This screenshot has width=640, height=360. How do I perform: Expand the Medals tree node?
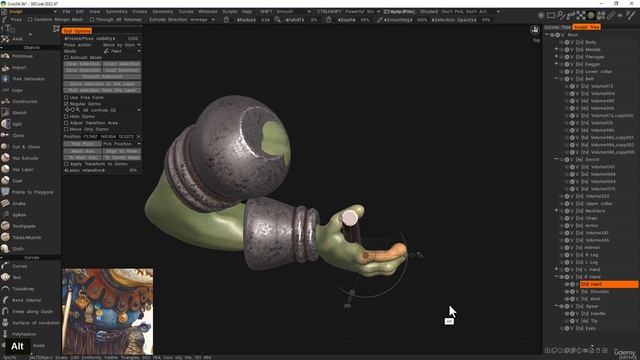coord(556,49)
